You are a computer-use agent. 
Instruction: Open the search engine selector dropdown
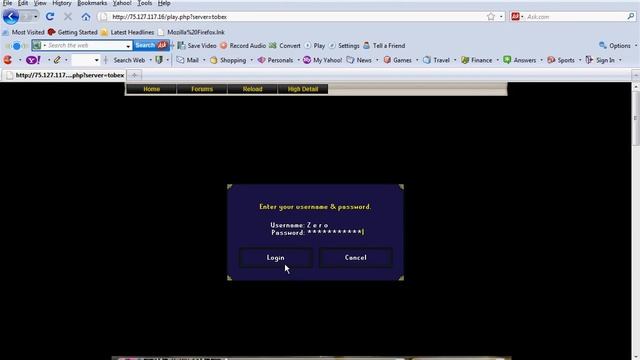522,17
